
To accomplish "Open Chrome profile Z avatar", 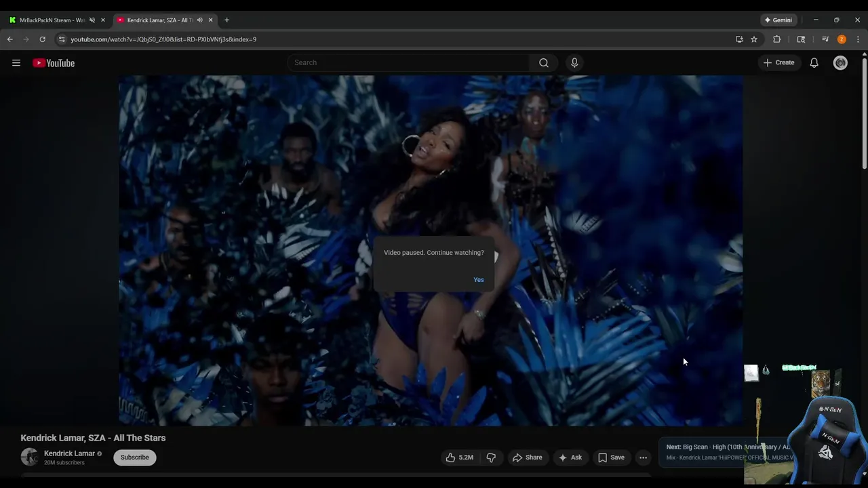I will click(x=842, y=39).
